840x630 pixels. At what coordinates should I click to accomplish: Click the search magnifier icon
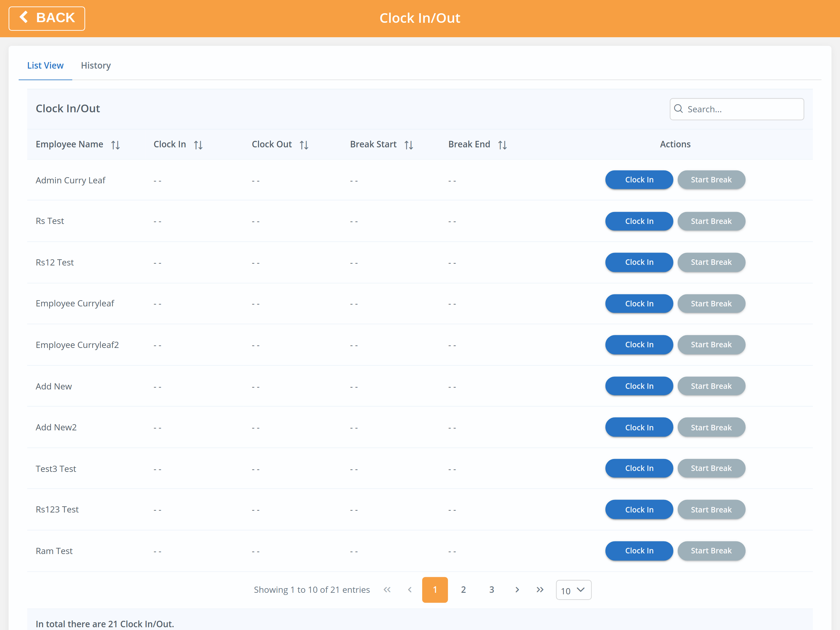point(678,109)
